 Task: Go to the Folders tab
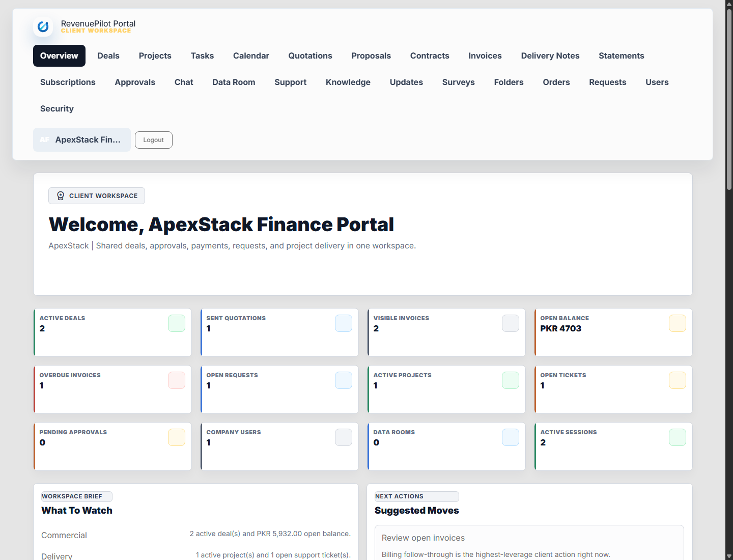[x=509, y=82]
